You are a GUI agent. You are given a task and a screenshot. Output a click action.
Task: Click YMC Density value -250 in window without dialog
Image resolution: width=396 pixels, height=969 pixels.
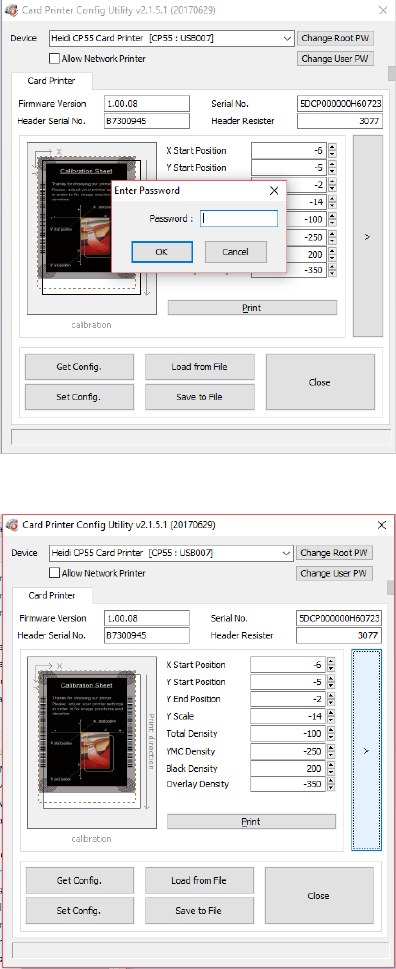pos(287,751)
